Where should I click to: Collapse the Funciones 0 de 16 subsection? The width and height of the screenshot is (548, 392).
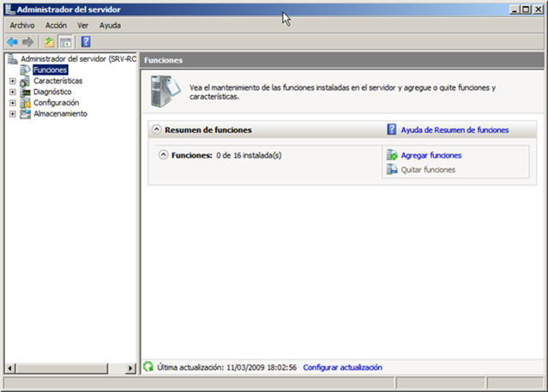[x=164, y=155]
